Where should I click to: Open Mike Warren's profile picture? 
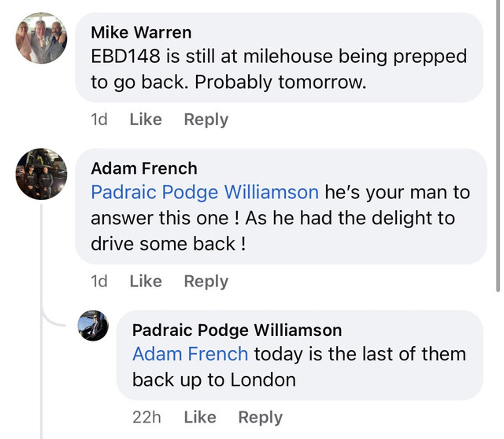click(x=42, y=38)
